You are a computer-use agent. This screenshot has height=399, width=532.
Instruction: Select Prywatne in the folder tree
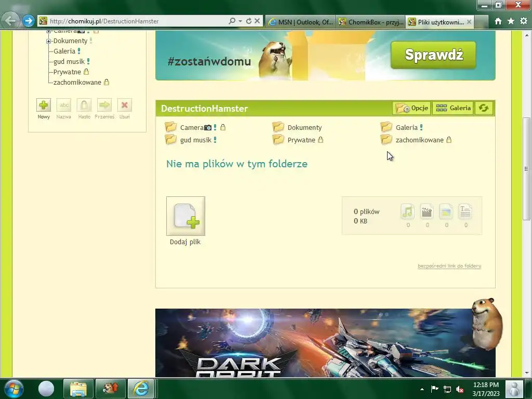coord(67,72)
